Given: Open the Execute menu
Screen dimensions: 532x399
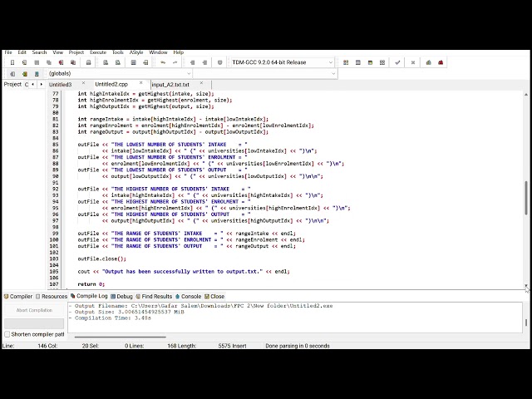Looking at the screenshot, I should (x=98, y=52).
